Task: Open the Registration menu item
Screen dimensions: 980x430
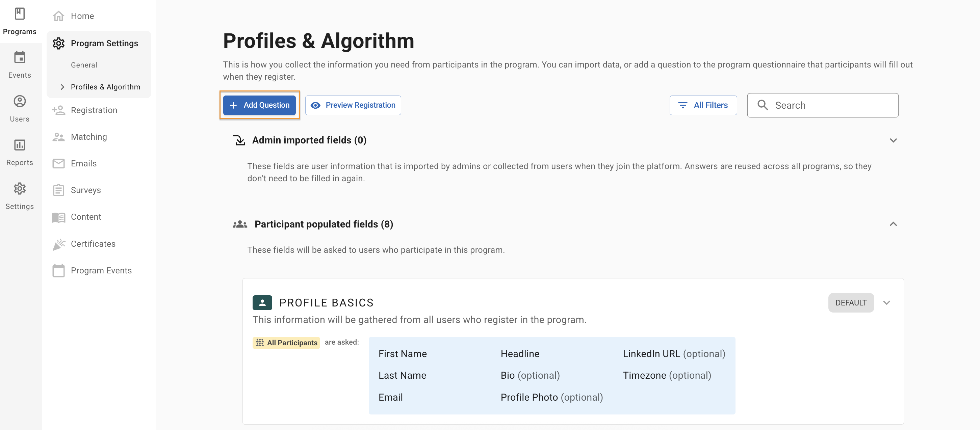Action: 94,110
